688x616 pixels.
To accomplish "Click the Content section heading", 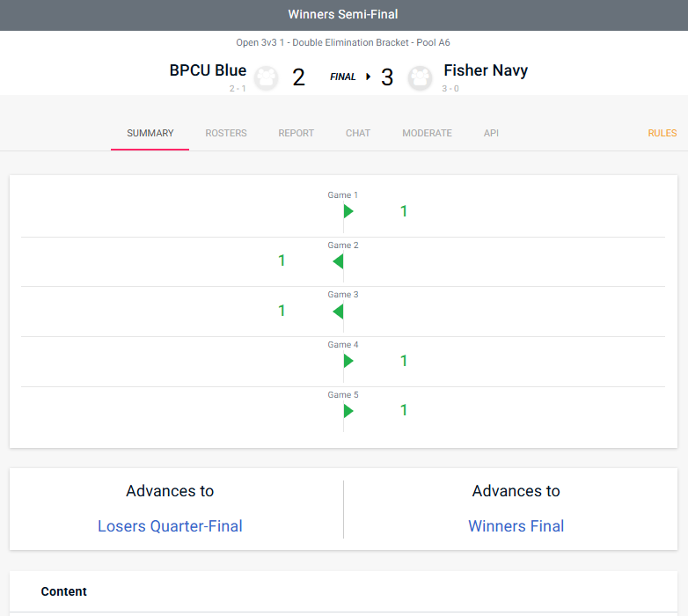I will click(64, 591).
